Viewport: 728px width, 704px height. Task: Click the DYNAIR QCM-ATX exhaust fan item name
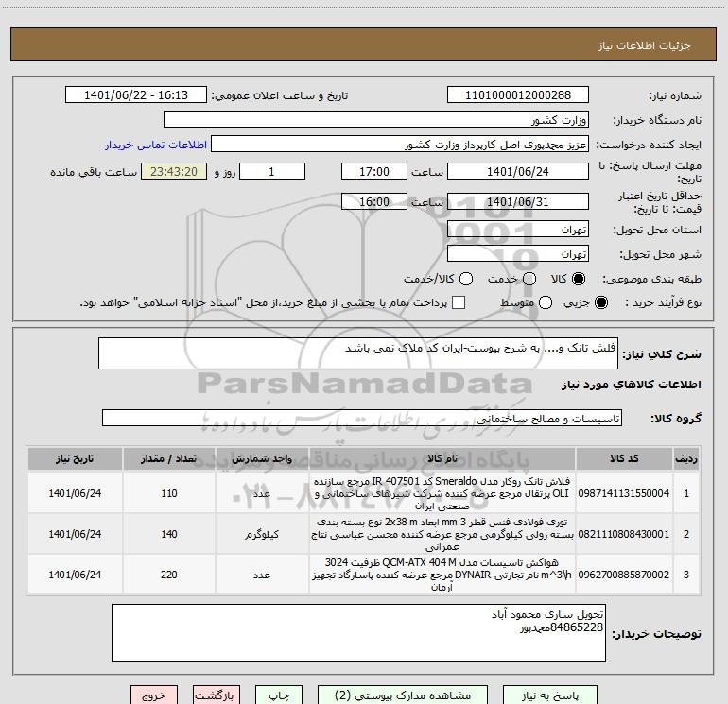442,575
